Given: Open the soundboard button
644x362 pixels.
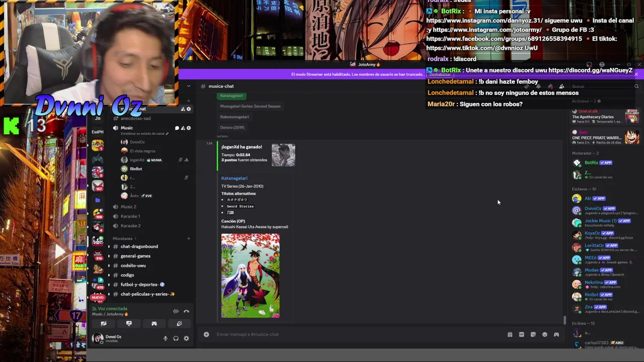Looking at the screenshot, I should click(x=179, y=324).
